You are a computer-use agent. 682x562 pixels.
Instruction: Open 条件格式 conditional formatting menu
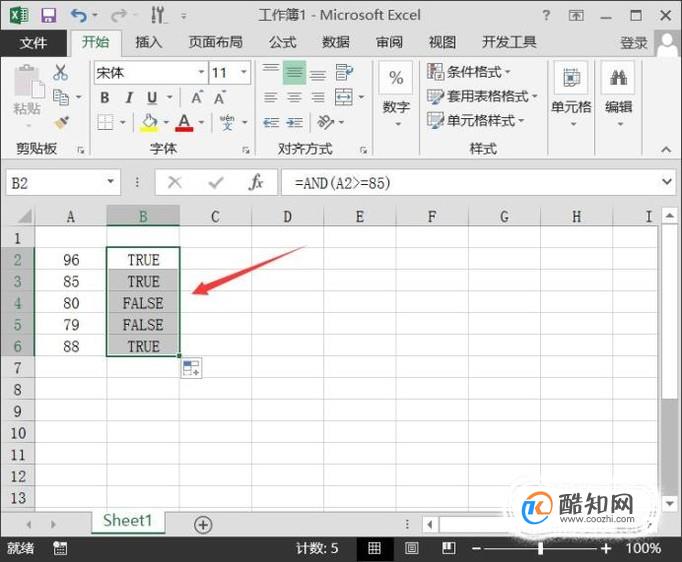point(468,72)
